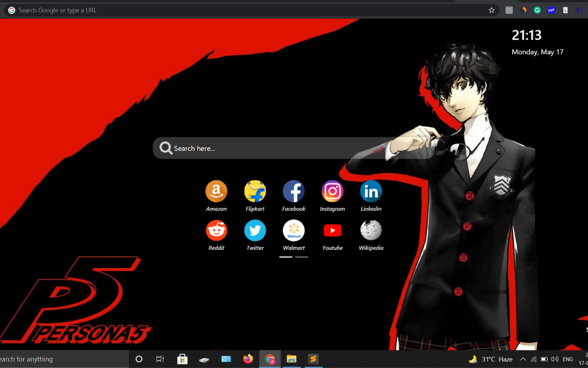Viewport: 588px width, 368px height.
Task: Open the Youtube shortcut
Action: tap(332, 230)
